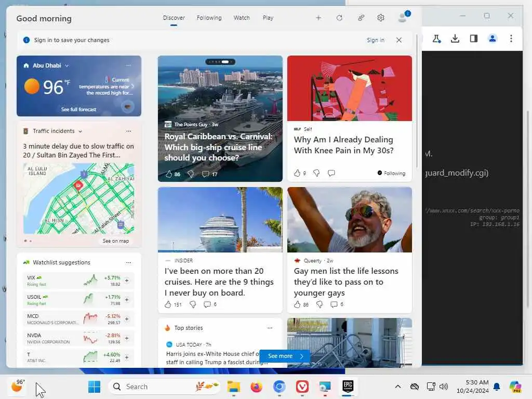Add USOIL to the watchlist
This screenshot has height=399, width=532.
click(127, 300)
